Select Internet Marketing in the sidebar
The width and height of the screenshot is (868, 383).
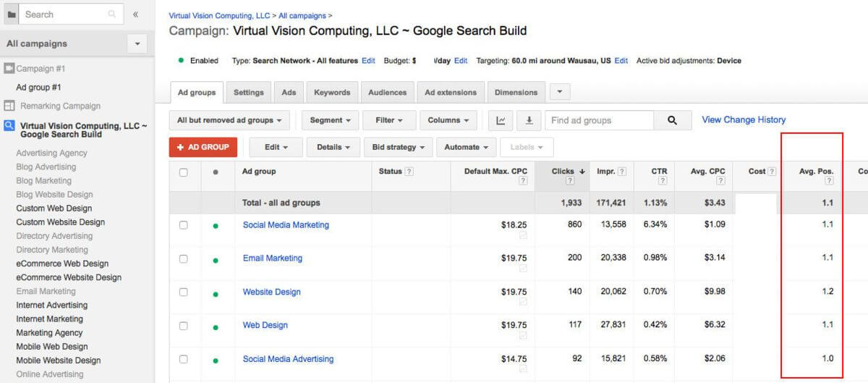[49, 319]
